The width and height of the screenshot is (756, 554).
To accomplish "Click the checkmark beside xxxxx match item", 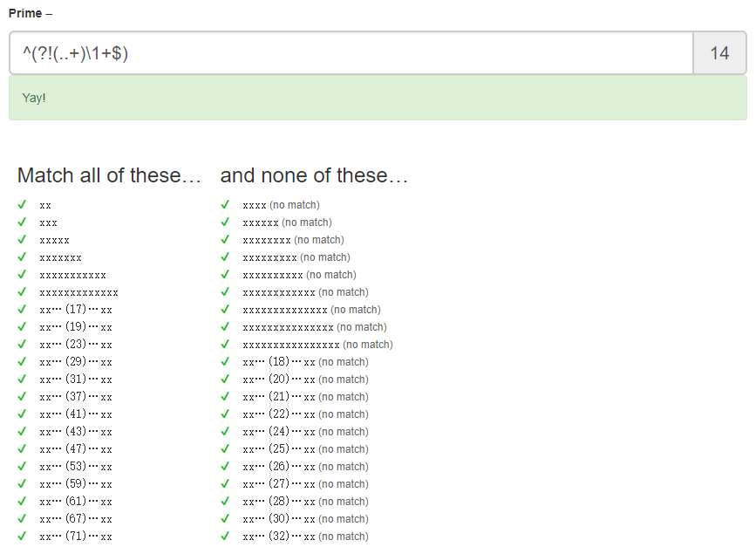I will [x=22, y=239].
